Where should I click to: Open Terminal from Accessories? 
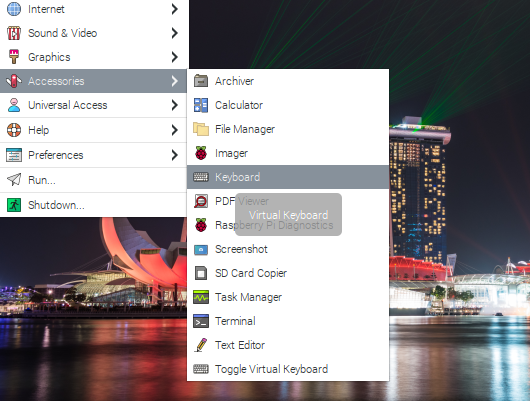(x=288, y=321)
